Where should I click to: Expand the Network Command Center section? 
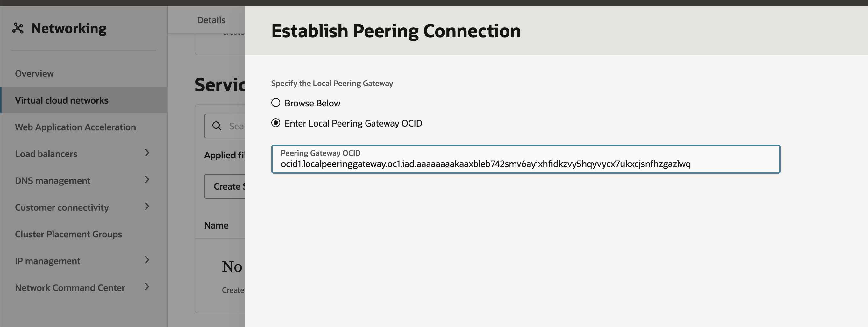coord(147,287)
